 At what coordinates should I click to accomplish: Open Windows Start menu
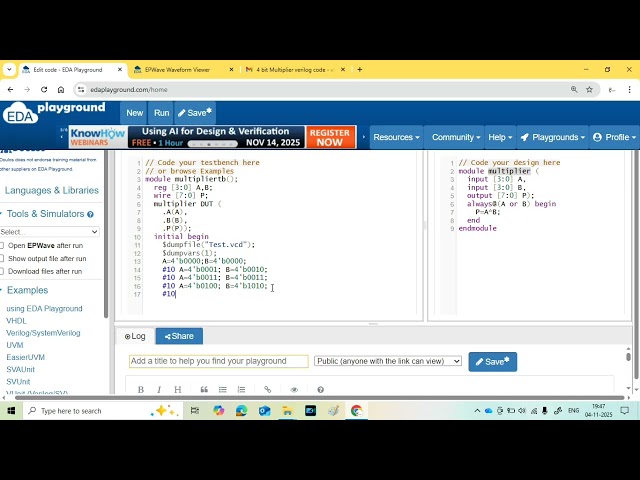point(11,411)
